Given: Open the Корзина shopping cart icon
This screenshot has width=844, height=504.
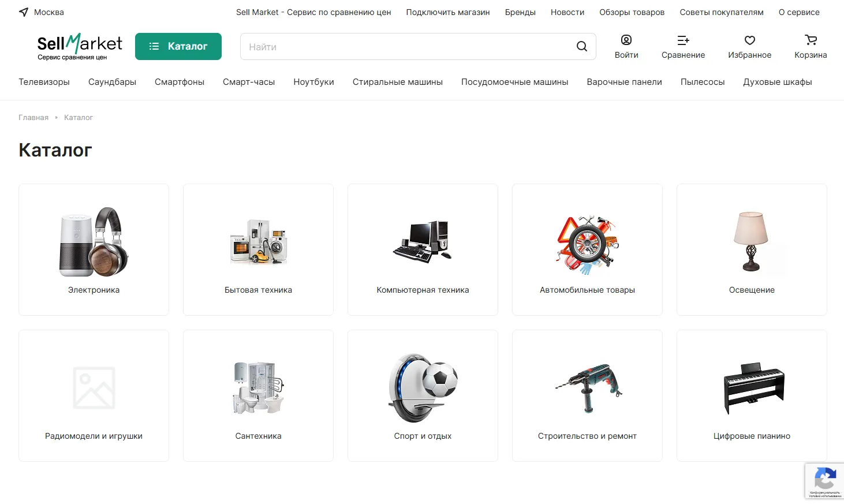Looking at the screenshot, I should (811, 40).
